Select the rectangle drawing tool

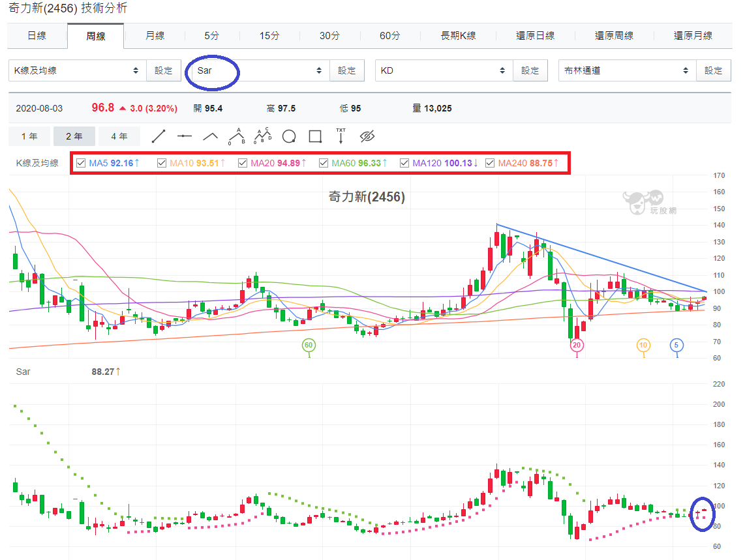[x=315, y=137]
